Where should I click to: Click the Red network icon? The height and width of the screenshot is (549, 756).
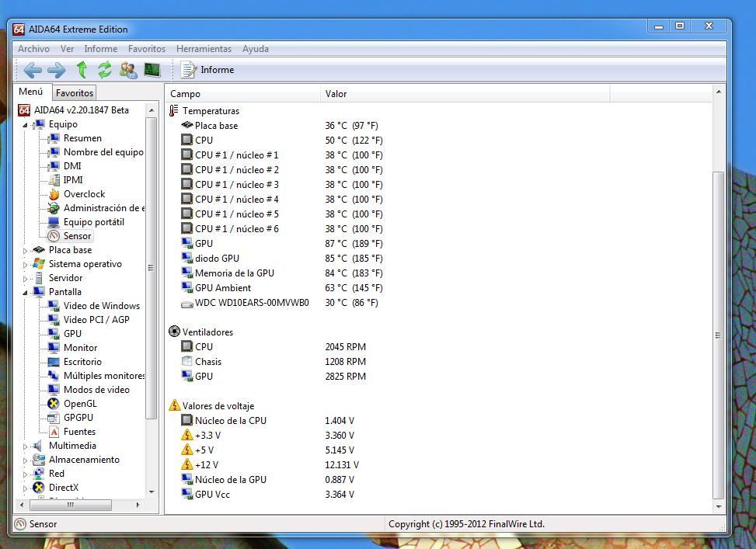tap(39, 474)
